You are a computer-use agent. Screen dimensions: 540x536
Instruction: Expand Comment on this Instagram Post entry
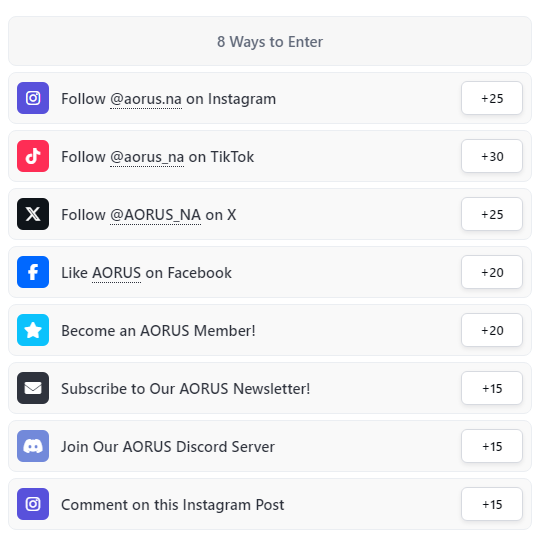pos(270,504)
